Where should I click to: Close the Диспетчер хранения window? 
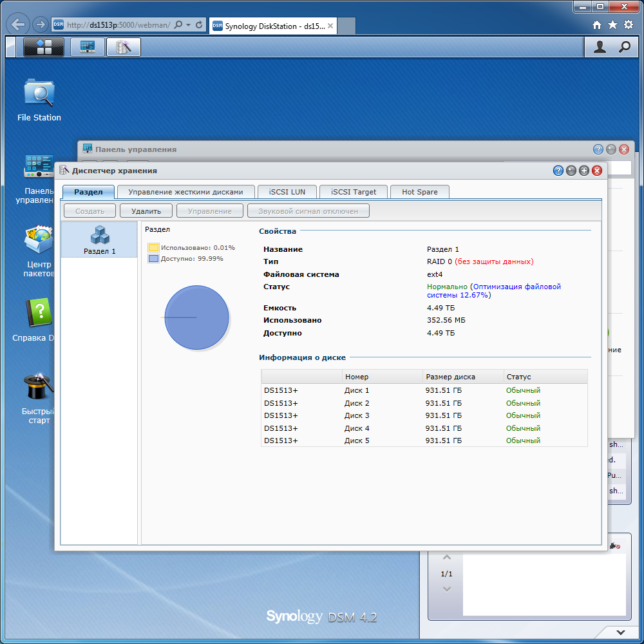click(597, 171)
